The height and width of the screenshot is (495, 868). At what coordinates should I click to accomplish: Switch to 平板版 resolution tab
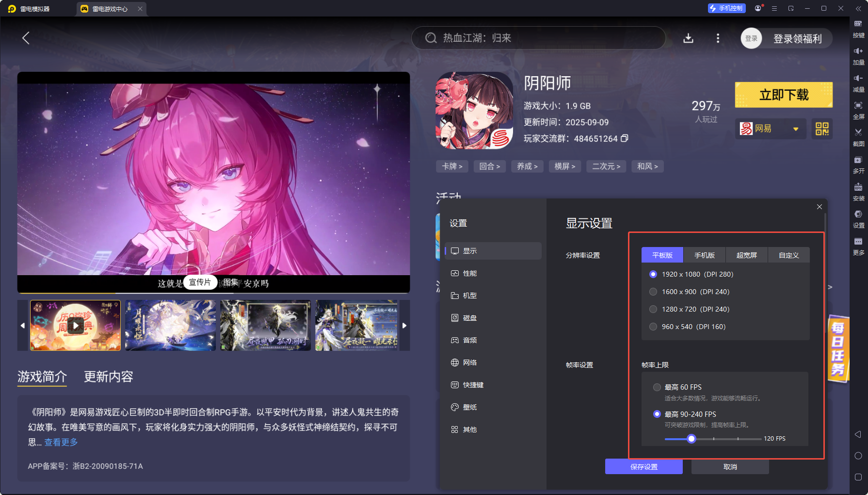click(x=662, y=255)
